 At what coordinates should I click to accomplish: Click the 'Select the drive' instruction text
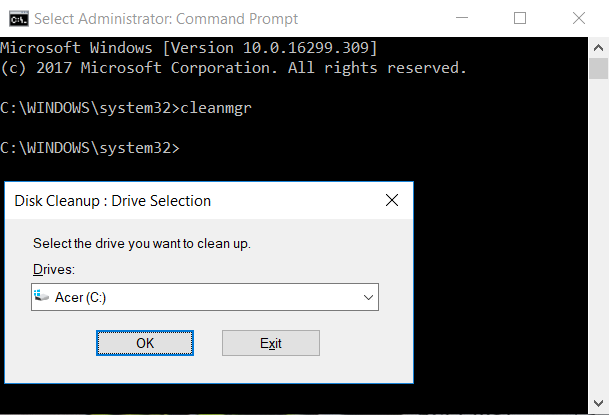(x=142, y=244)
